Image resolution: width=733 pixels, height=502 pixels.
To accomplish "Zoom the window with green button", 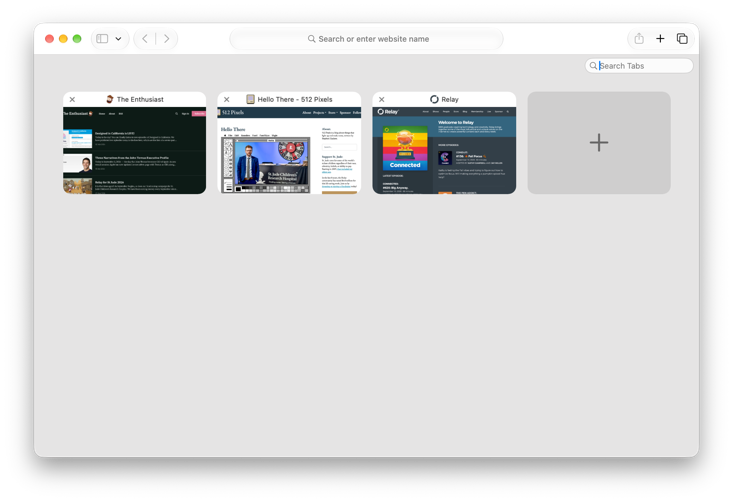I will (x=77, y=39).
